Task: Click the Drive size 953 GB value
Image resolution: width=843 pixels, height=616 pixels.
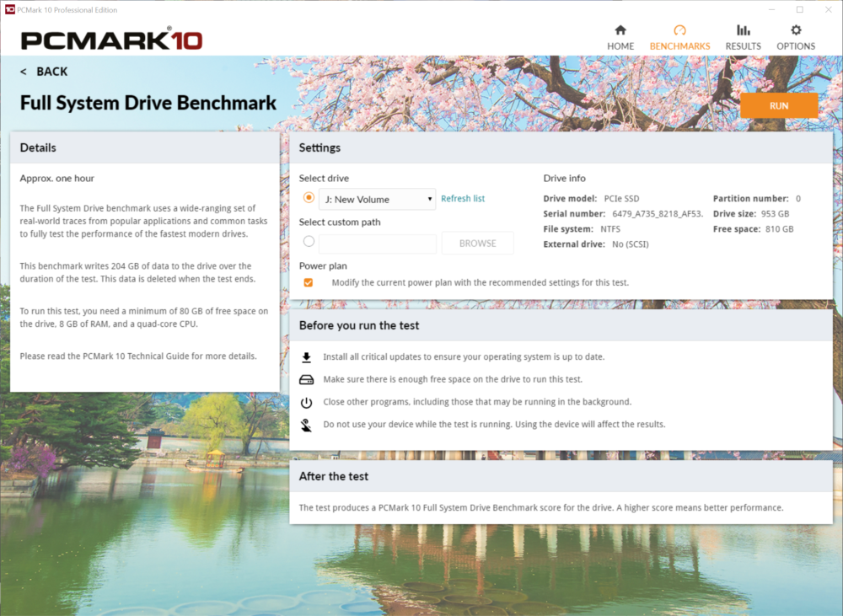Action: (x=776, y=213)
